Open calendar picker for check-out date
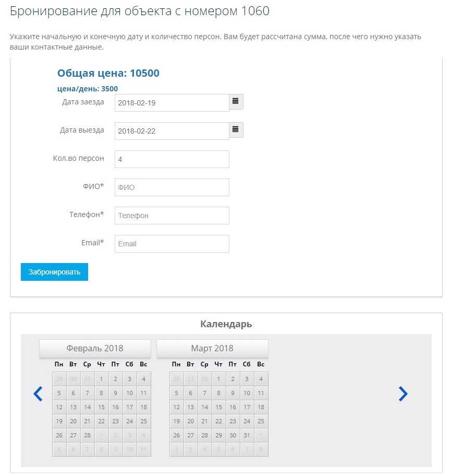The height and width of the screenshot is (476, 451). pos(236,129)
